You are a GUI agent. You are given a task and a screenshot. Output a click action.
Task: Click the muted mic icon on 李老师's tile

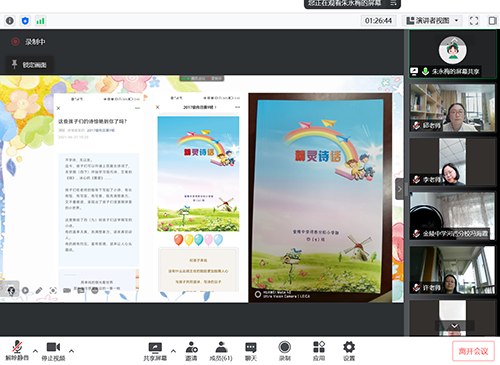click(x=416, y=180)
